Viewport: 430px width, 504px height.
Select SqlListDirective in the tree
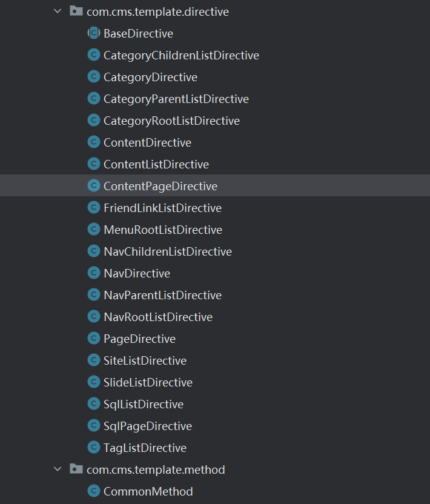point(144,405)
